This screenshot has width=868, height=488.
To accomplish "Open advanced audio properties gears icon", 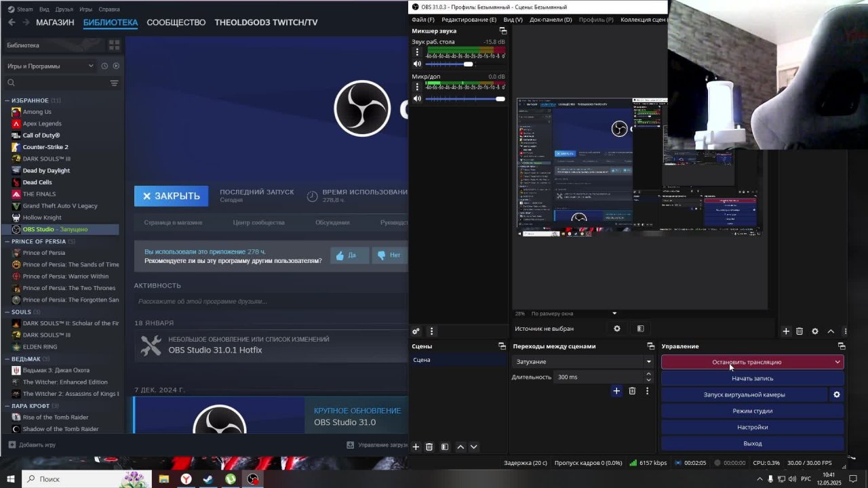I will (x=416, y=331).
